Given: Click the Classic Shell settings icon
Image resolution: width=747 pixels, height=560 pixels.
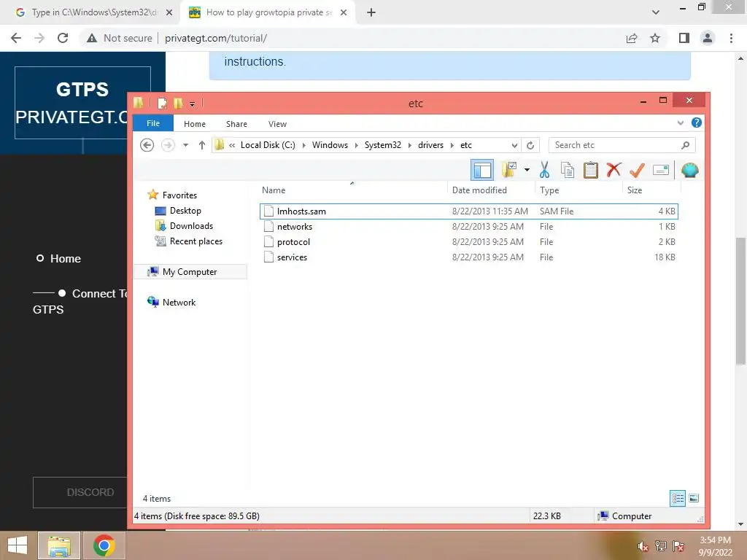Looking at the screenshot, I should pyautogui.click(x=689, y=170).
